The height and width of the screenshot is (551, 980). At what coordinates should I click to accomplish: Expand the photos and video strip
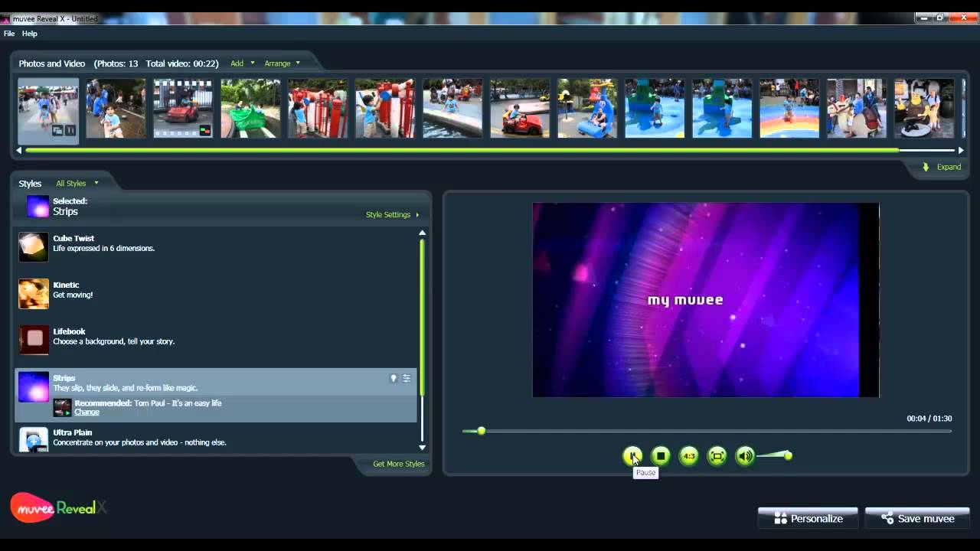942,167
